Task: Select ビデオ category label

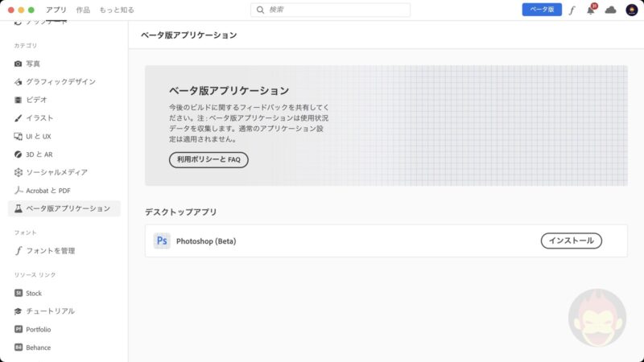Action: 36,100
